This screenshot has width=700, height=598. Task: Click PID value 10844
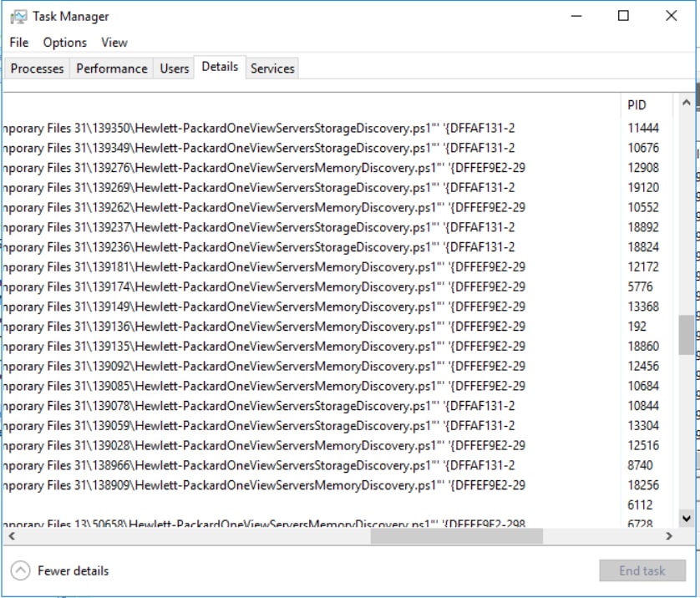(x=643, y=406)
